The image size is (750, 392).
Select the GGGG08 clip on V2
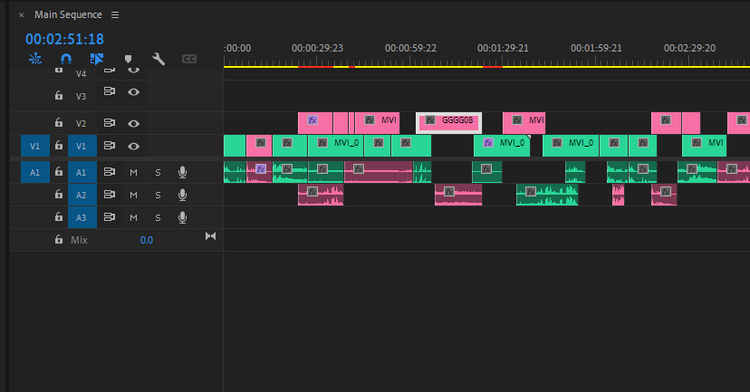(449, 123)
